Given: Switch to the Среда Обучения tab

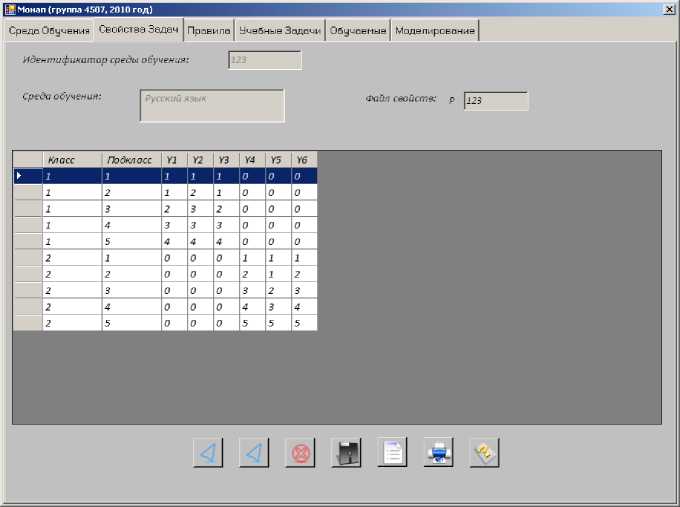Looking at the screenshot, I should 49,31.
